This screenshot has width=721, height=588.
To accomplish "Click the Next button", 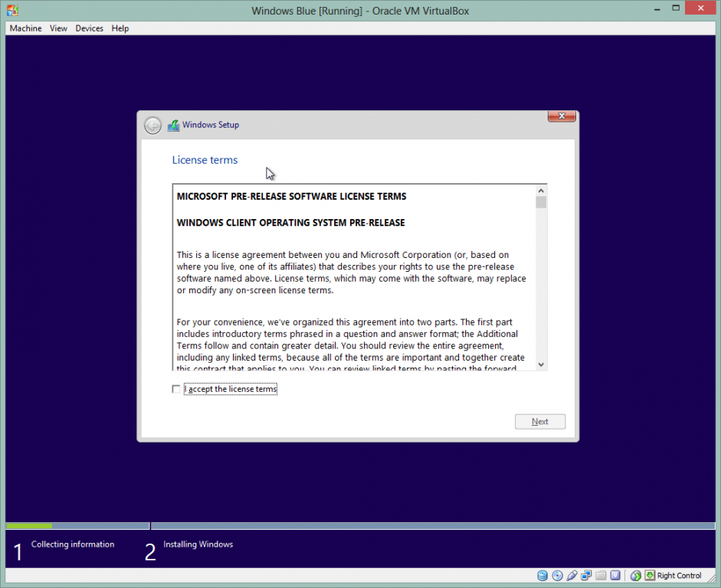I will (x=540, y=421).
